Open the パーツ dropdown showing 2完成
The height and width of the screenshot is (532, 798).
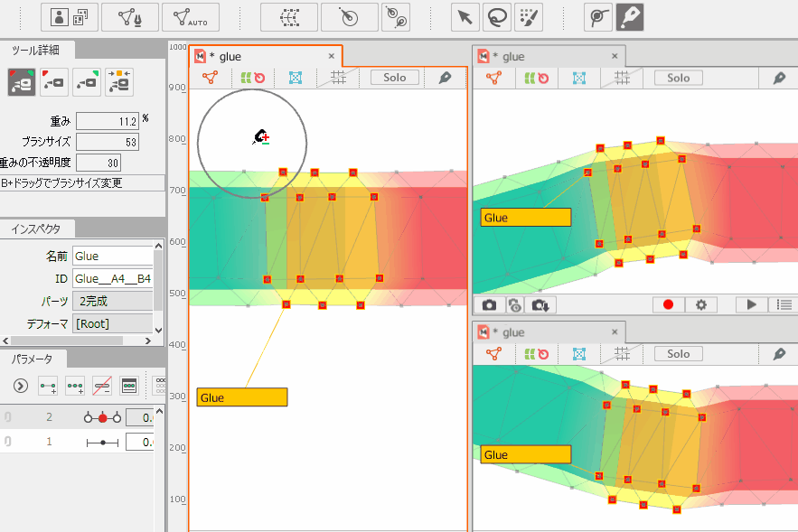coord(114,301)
